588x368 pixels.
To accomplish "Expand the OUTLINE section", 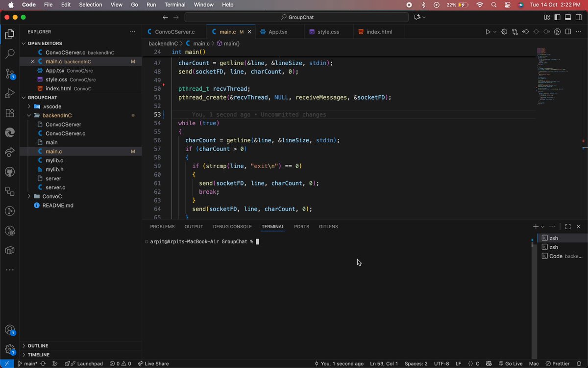I will pyautogui.click(x=38, y=345).
